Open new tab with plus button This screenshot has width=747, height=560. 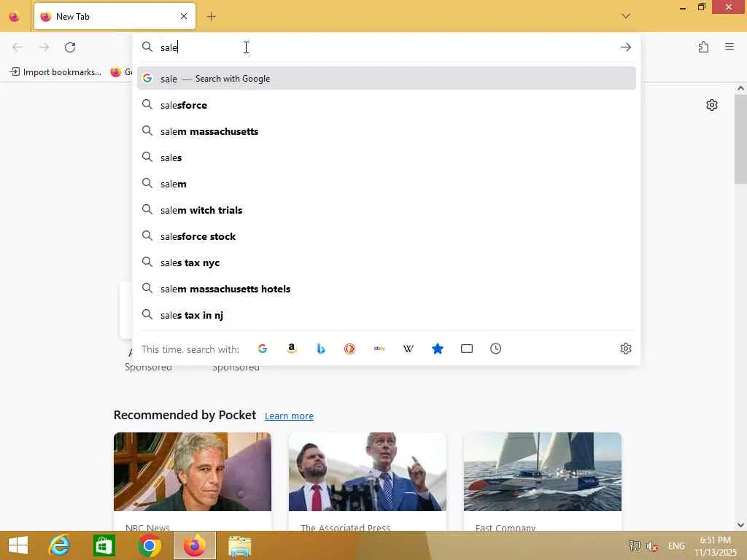click(212, 17)
